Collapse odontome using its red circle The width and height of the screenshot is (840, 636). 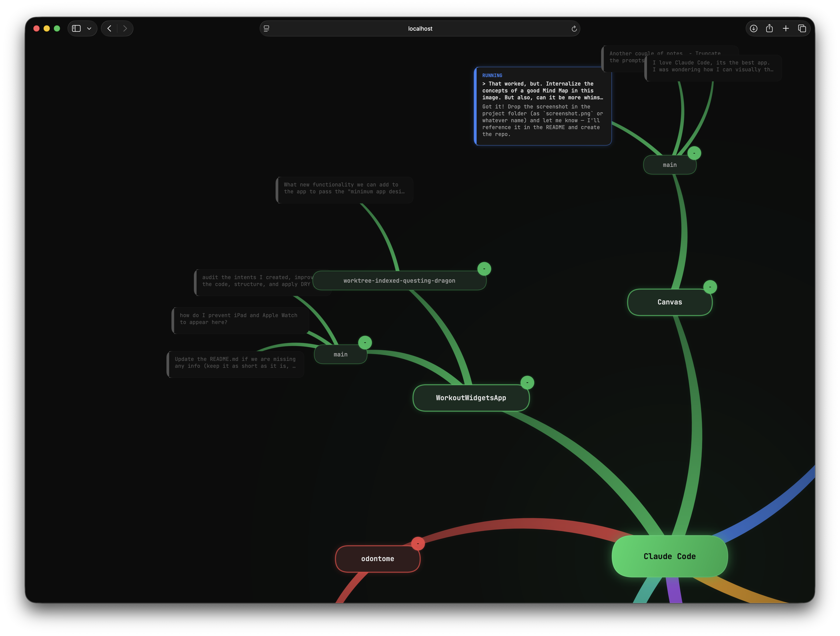(x=418, y=543)
